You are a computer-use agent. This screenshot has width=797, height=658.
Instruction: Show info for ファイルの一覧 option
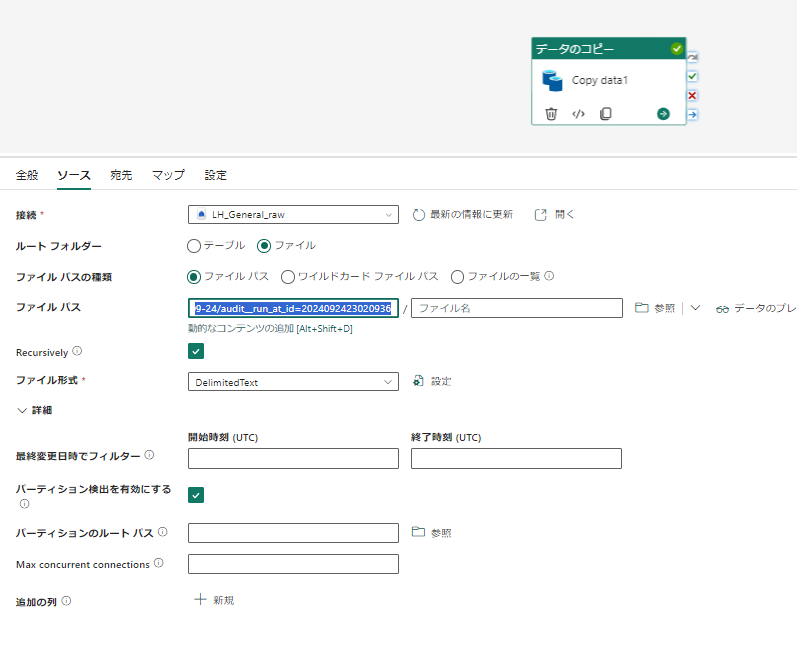549,276
